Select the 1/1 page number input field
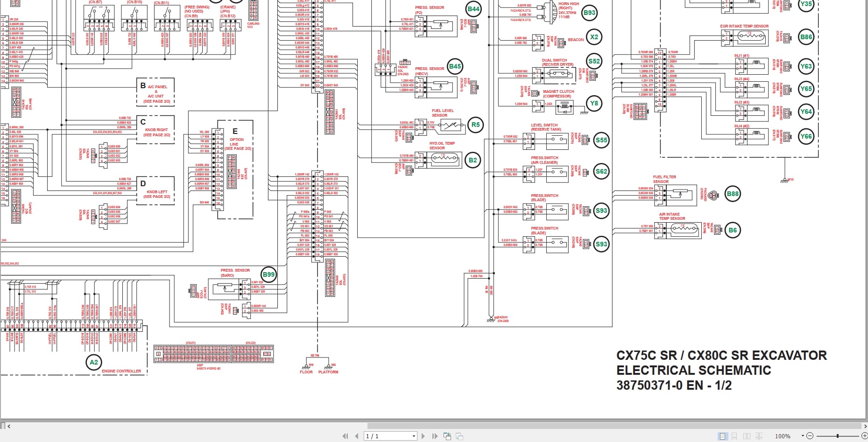Viewport: 868px width, 442px height. pos(383,435)
